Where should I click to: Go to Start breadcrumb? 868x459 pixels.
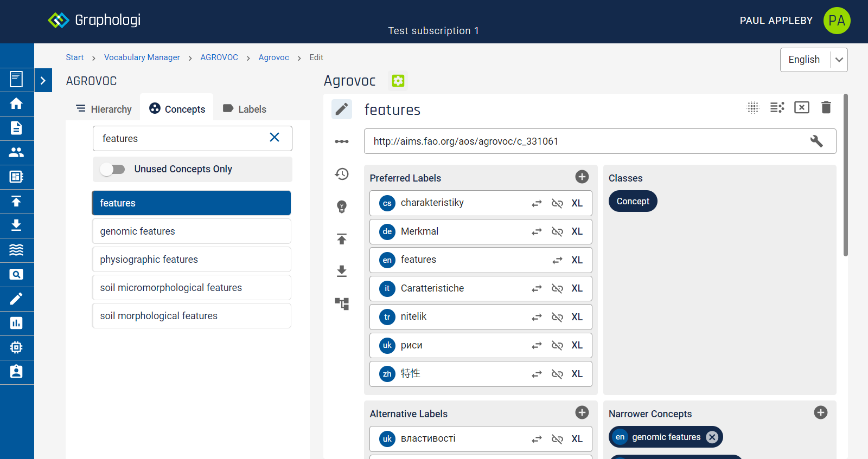click(x=75, y=57)
